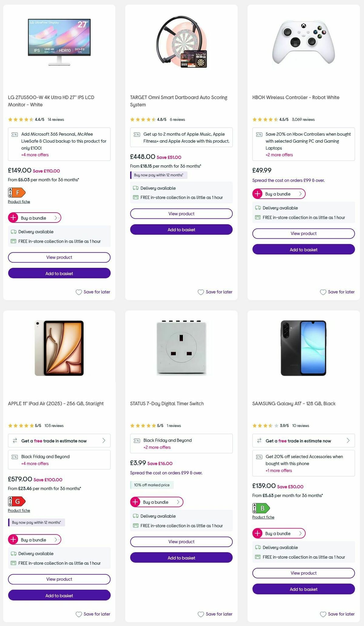This screenshot has height=626, width=364.
Task: Save the Samsung Galaxy A17 for later
Action: (x=338, y=614)
